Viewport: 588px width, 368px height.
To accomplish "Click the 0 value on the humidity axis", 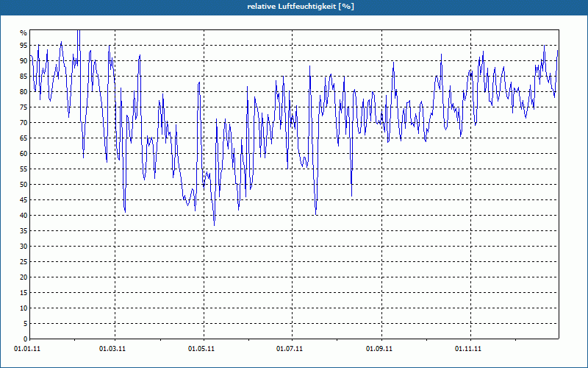I will coord(26,339).
